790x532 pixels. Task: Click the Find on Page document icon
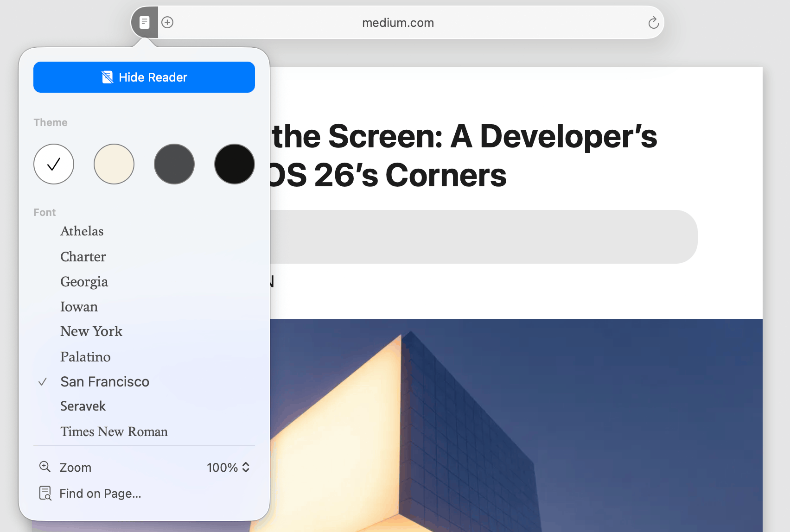[x=45, y=493]
